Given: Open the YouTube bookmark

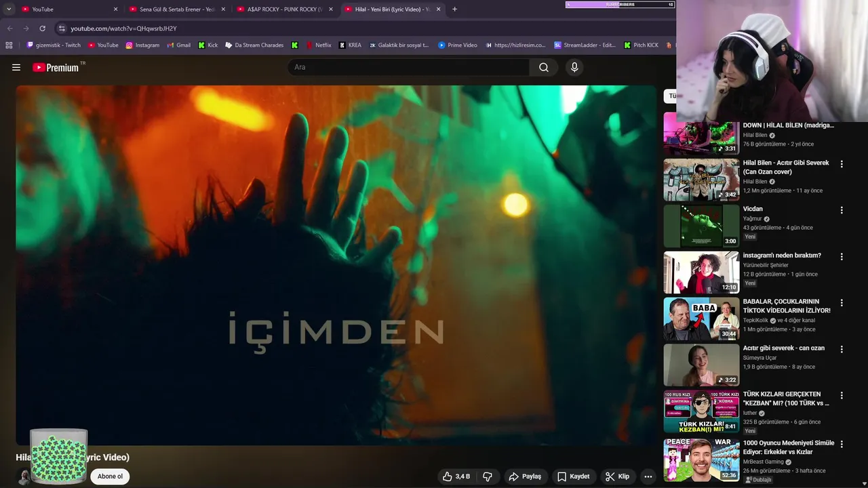Looking at the screenshot, I should tap(103, 45).
